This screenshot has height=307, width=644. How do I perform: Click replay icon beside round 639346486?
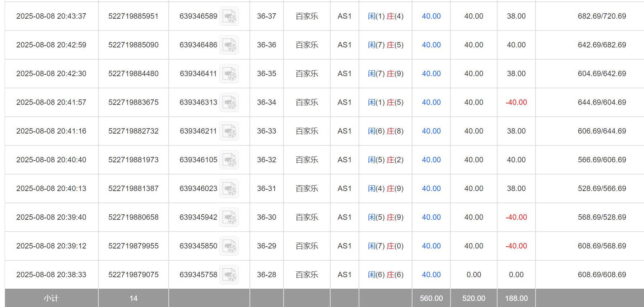click(x=229, y=45)
